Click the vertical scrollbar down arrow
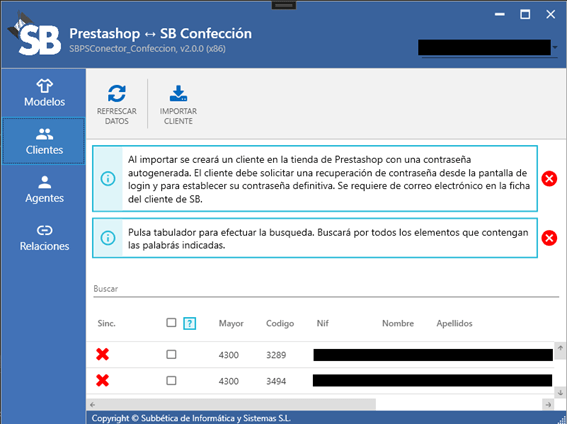 560,392
